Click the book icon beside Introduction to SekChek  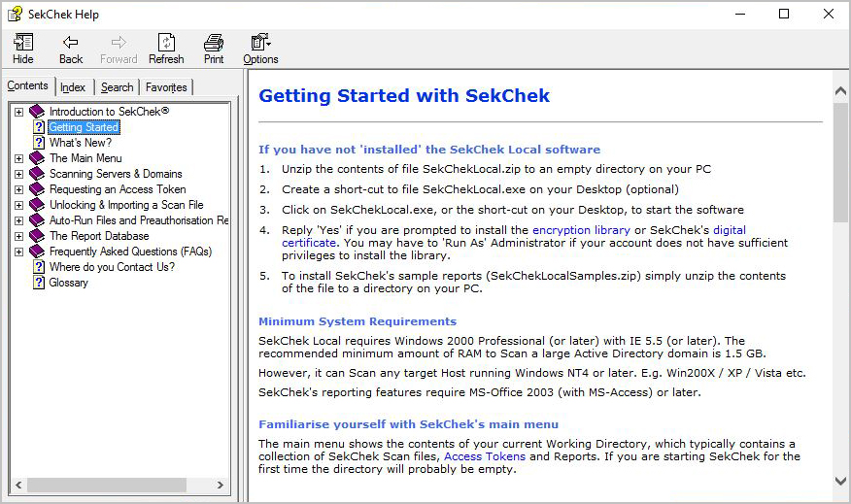(x=37, y=112)
